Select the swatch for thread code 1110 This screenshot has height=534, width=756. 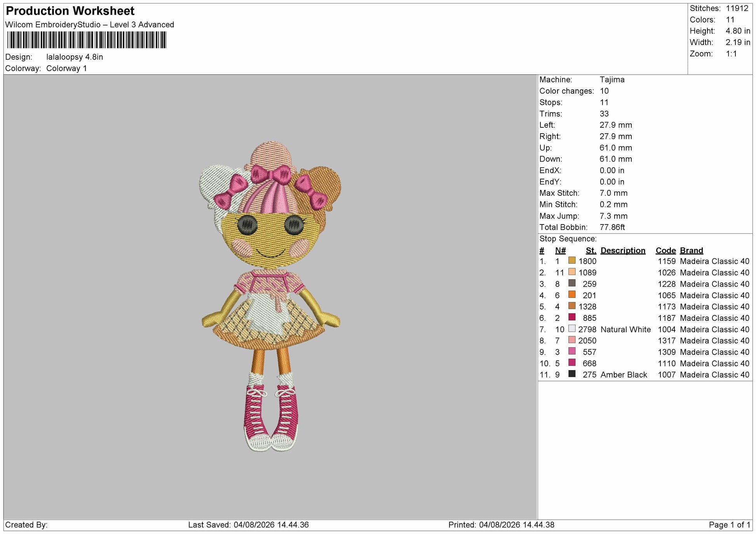point(571,362)
